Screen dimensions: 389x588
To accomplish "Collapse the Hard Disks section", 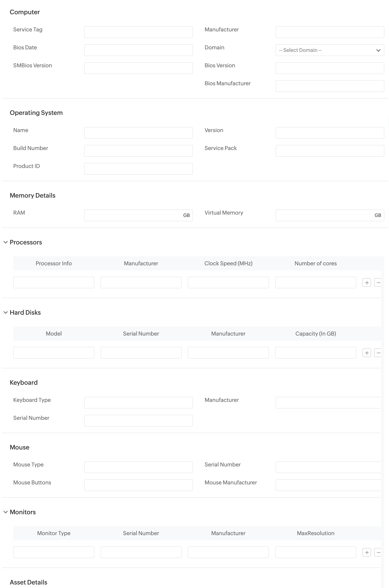I will tap(5, 313).
